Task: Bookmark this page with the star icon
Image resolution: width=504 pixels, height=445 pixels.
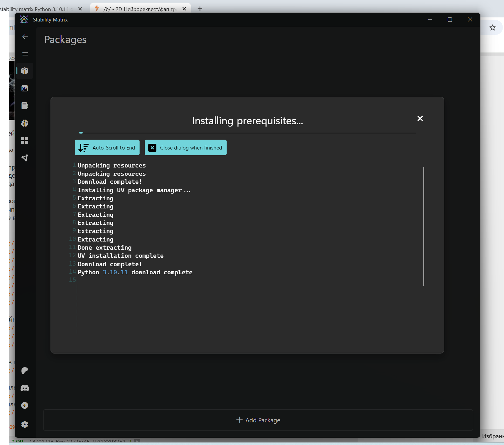Action: [x=493, y=28]
